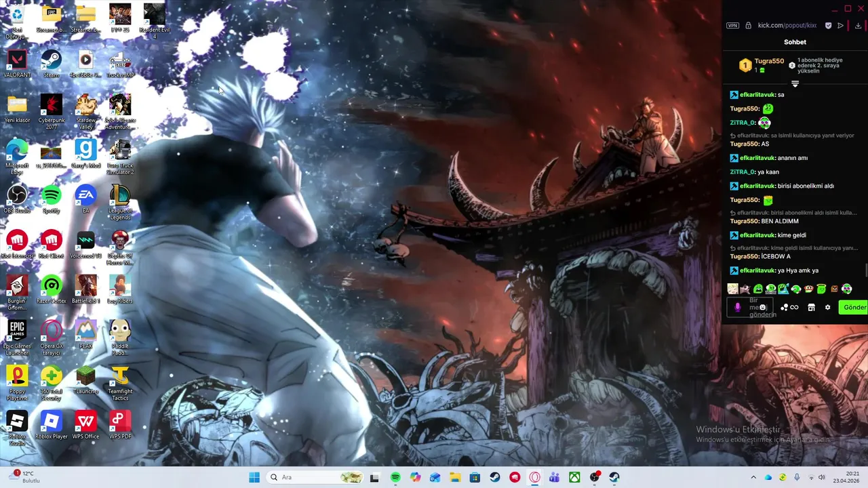
Task: Open Task View on the taskbar
Action: [374, 477]
